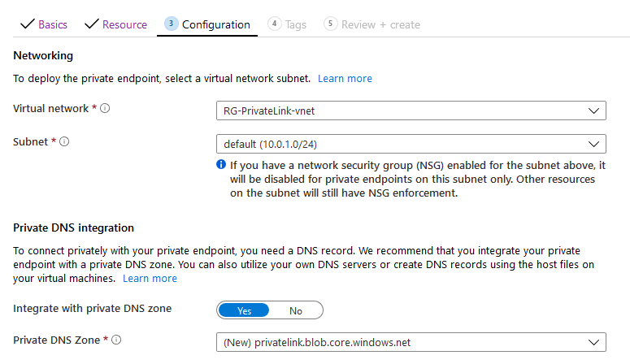Screen dimensions: 630x364
Task: Click the step 5 number badge
Action: tap(330, 24)
